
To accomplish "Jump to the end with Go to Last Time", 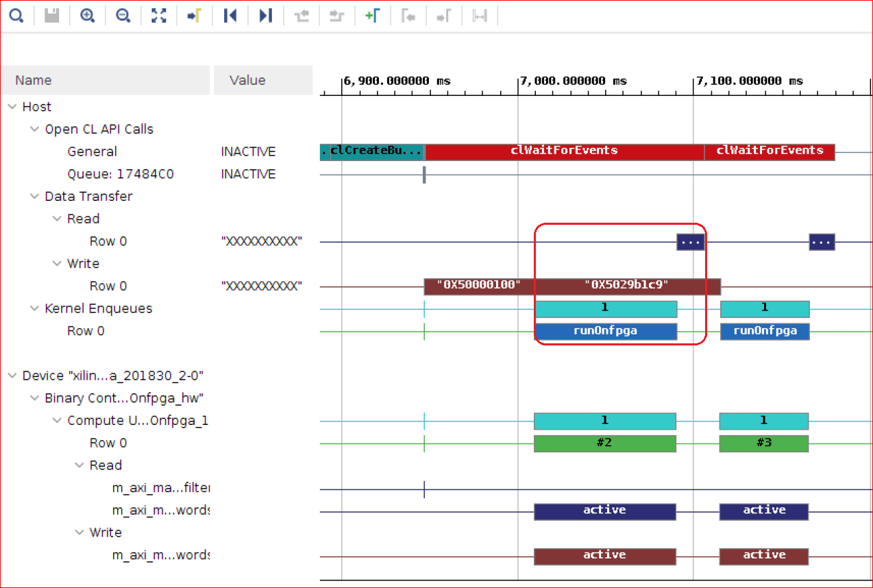I will pos(266,16).
